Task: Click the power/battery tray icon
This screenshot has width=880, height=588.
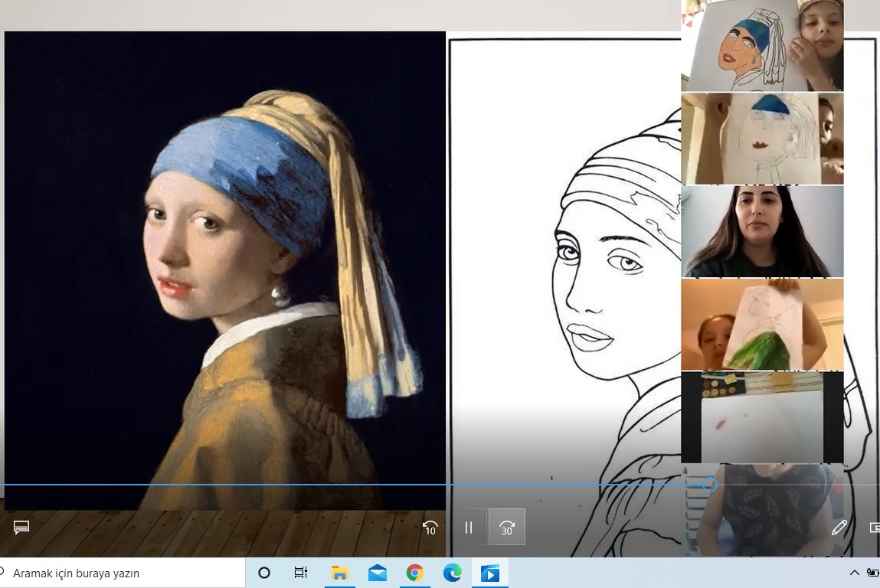Action: pyautogui.click(x=872, y=573)
